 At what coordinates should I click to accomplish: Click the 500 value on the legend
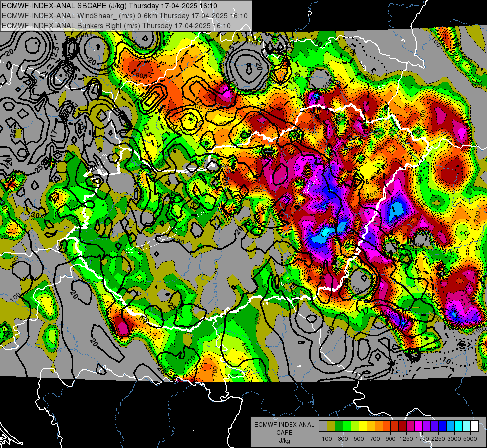click(359, 439)
